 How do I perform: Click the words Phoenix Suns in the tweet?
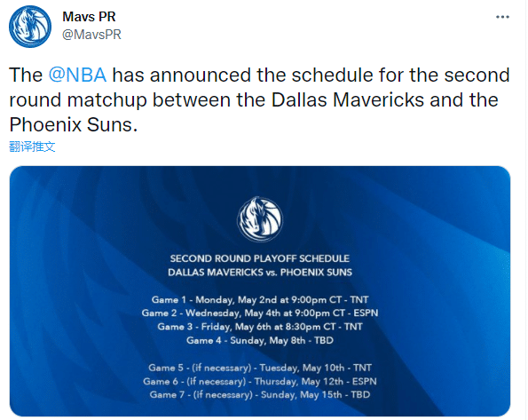coord(71,124)
